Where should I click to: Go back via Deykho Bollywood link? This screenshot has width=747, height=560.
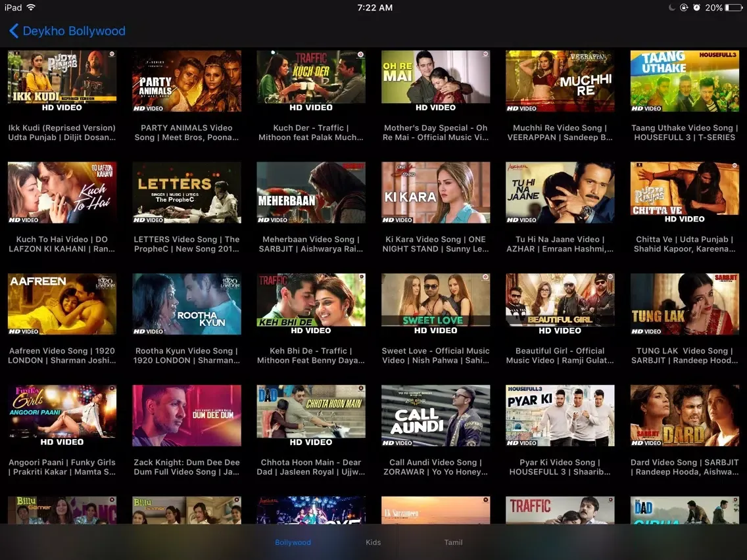pos(74,31)
